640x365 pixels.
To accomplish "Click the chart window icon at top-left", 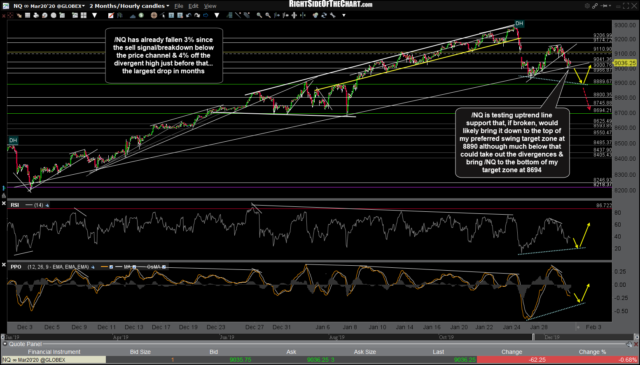I will (5, 6).
